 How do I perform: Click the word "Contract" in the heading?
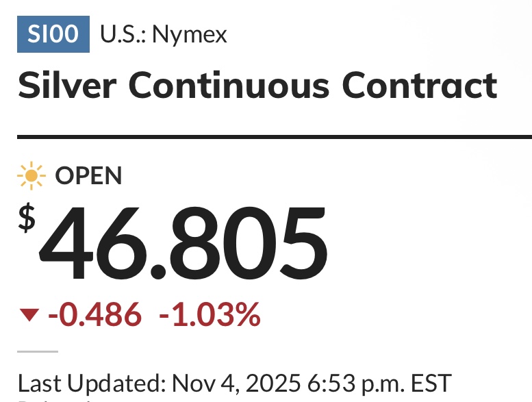pyautogui.click(x=420, y=86)
